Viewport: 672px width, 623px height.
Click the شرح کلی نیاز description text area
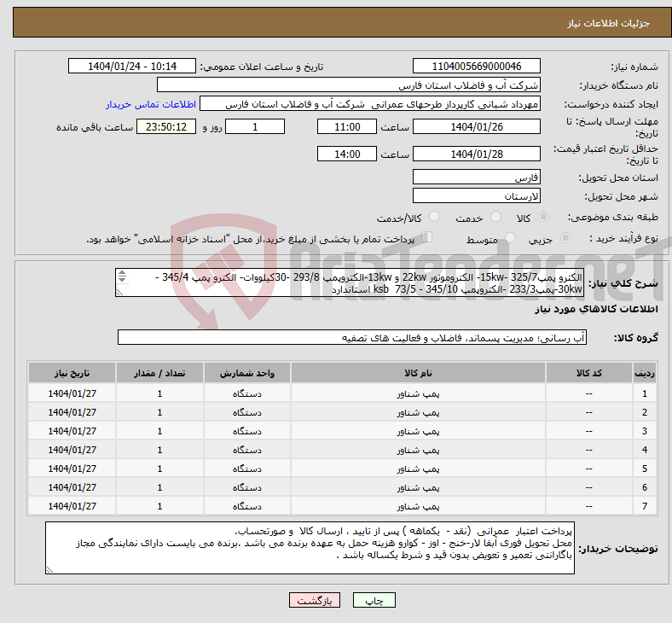point(350,282)
